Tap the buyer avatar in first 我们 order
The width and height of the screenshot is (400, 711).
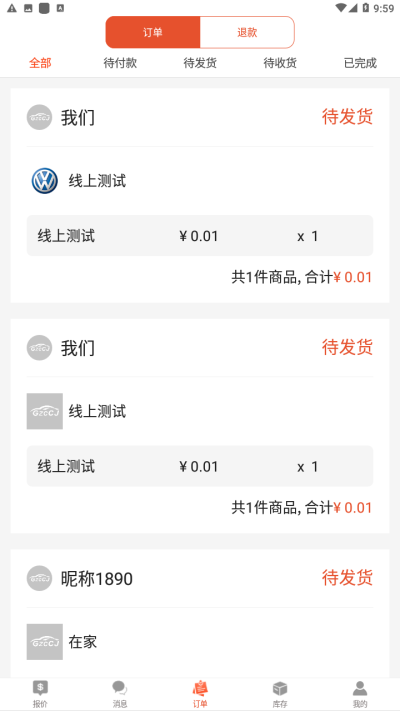point(39,117)
